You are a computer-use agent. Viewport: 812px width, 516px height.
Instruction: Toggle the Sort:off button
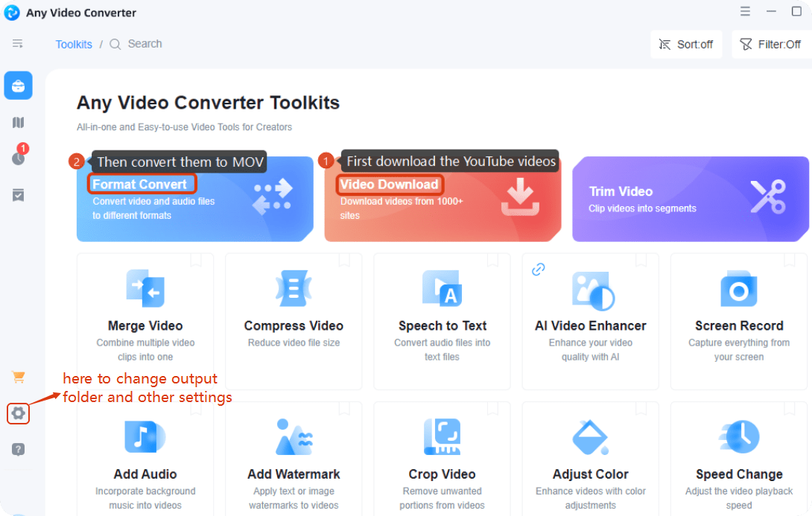pos(686,45)
